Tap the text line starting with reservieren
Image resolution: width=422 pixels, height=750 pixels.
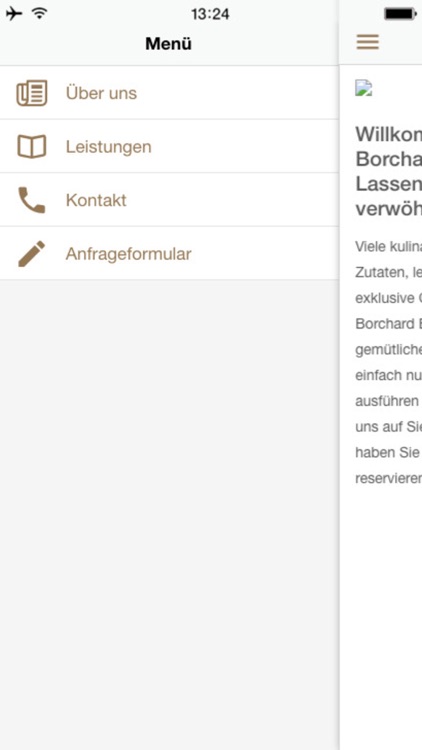389,479
